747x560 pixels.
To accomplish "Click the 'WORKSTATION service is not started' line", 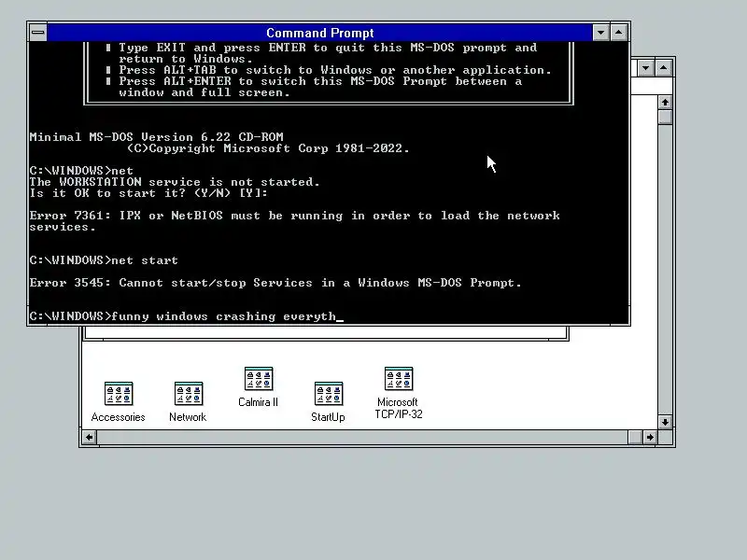I will [175, 182].
